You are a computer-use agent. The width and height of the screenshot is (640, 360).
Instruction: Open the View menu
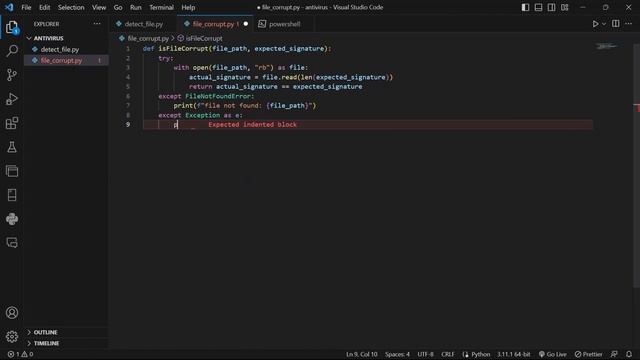99,7
